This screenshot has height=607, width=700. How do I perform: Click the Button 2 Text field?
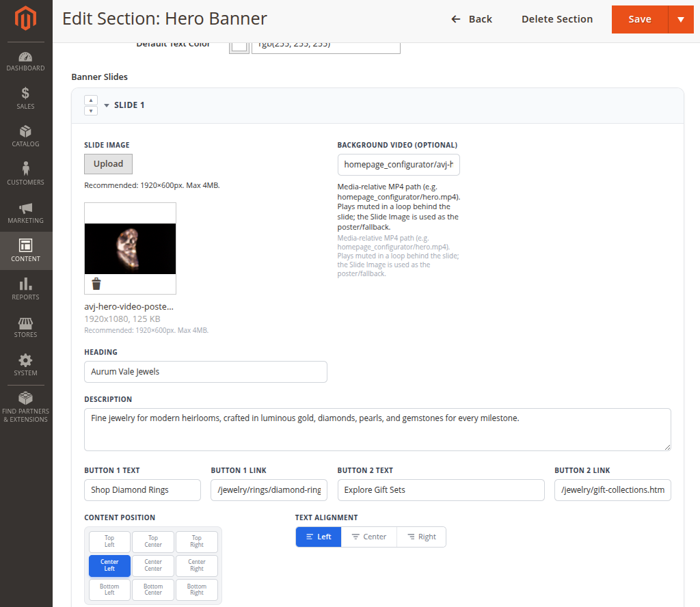click(441, 490)
